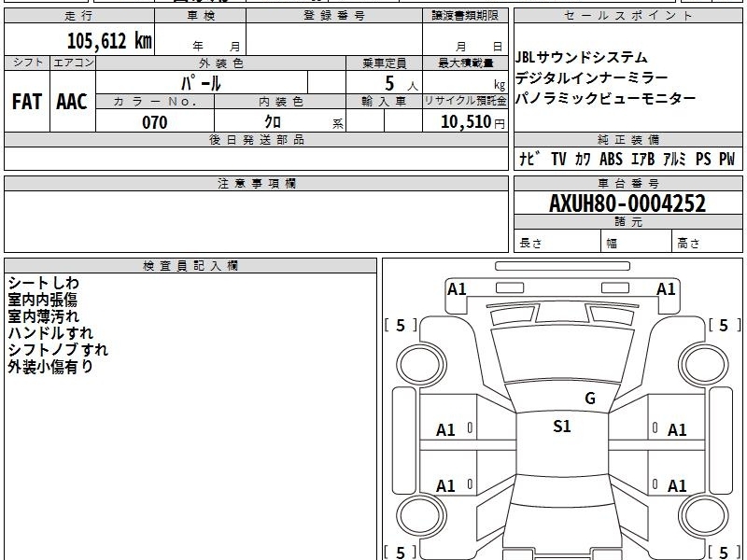Screen dimensions: 747x560
Task: Select the JBLサウンドシステム sales point line
Action: pyautogui.click(x=581, y=58)
